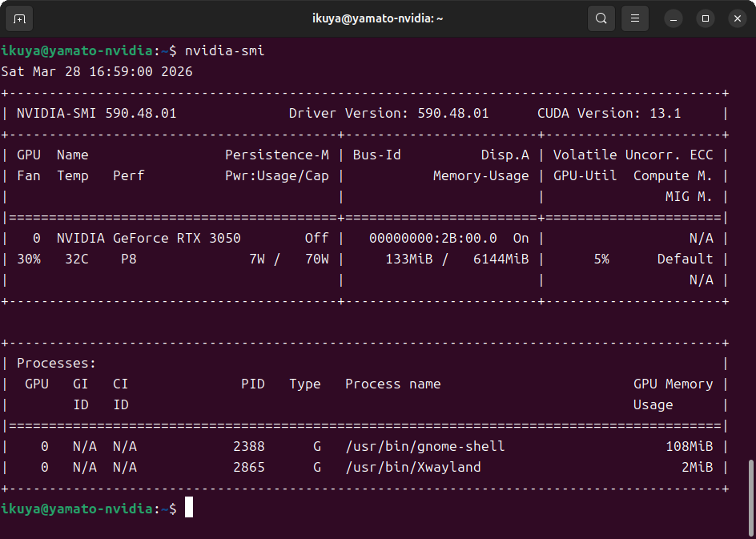Click the search icon in the header bar
756x539 pixels.
click(601, 18)
